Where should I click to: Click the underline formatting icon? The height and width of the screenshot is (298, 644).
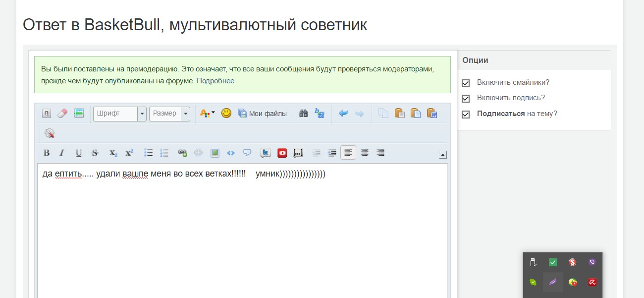point(78,153)
